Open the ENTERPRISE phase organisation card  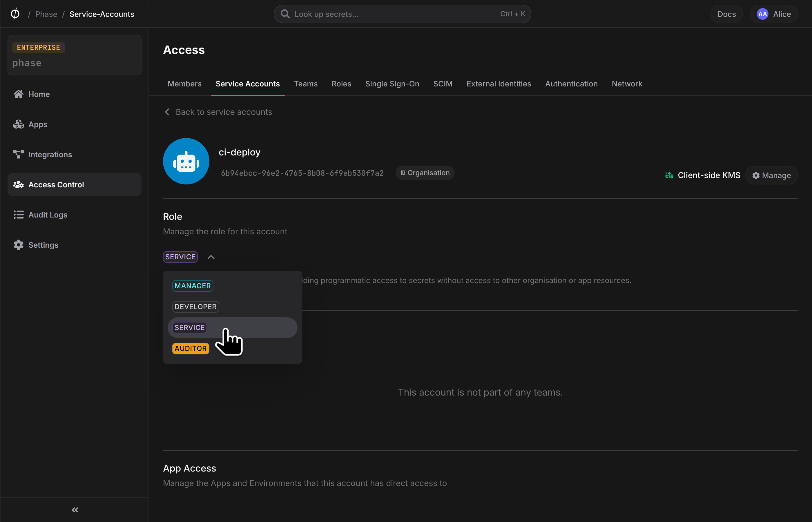coord(75,55)
